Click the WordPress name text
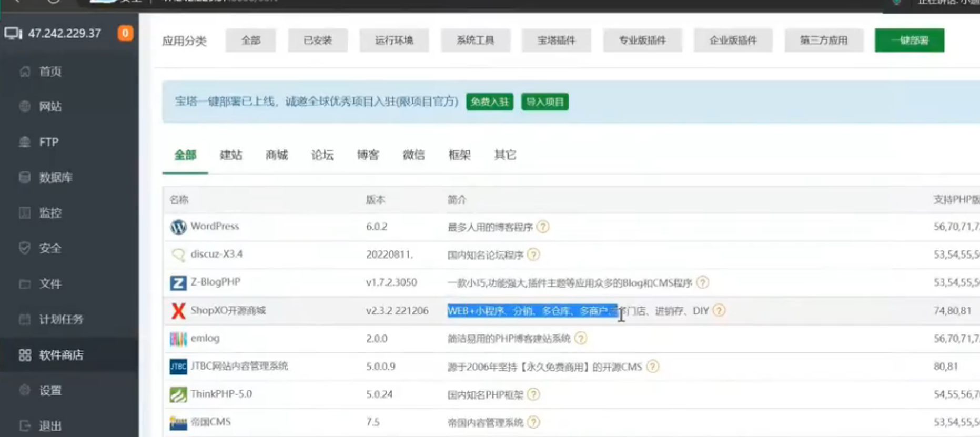 coord(215,226)
